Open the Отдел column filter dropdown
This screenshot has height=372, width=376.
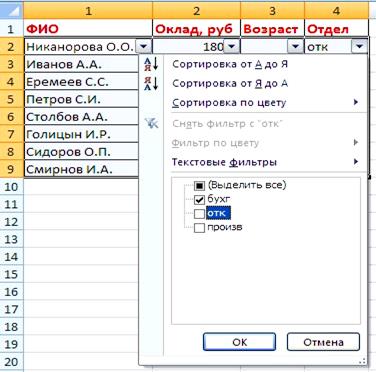[359, 46]
